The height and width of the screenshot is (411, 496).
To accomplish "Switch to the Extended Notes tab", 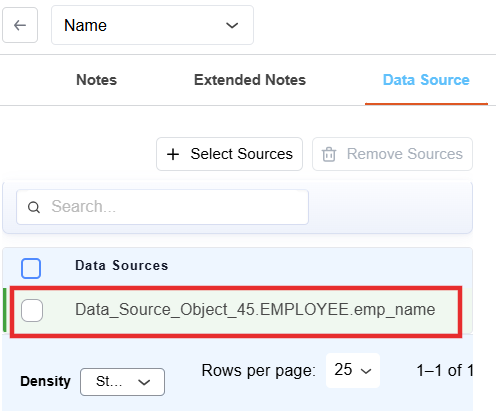I will pyautogui.click(x=250, y=80).
